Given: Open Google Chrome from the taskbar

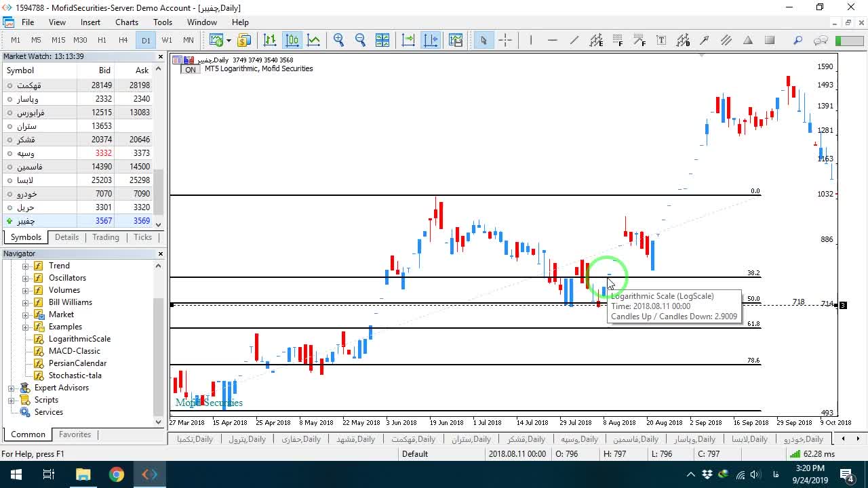Looking at the screenshot, I should [117, 474].
